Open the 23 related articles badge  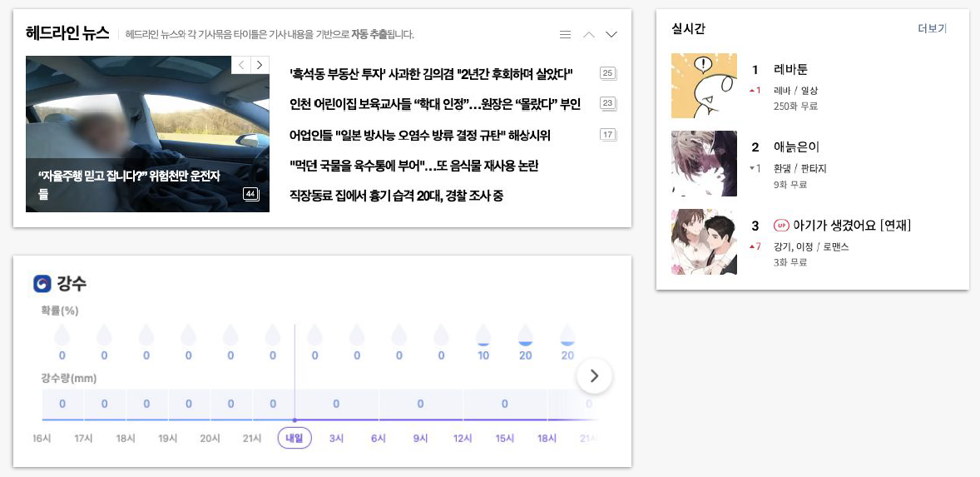click(x=607, y=104)
